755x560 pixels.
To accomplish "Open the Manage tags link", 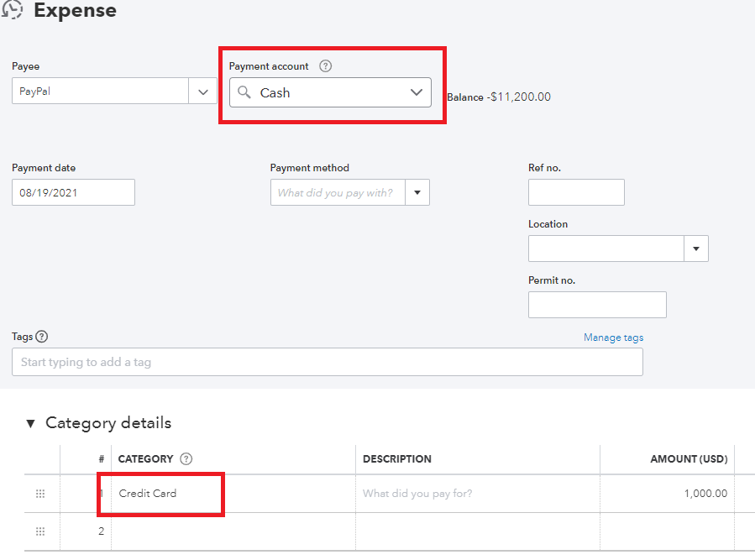I will (x=613, y=338).
